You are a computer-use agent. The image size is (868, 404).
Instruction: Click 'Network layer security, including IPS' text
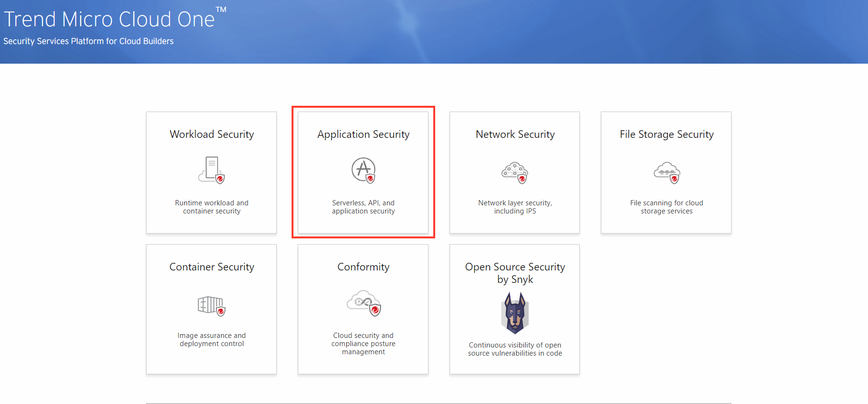pos(515,207)
